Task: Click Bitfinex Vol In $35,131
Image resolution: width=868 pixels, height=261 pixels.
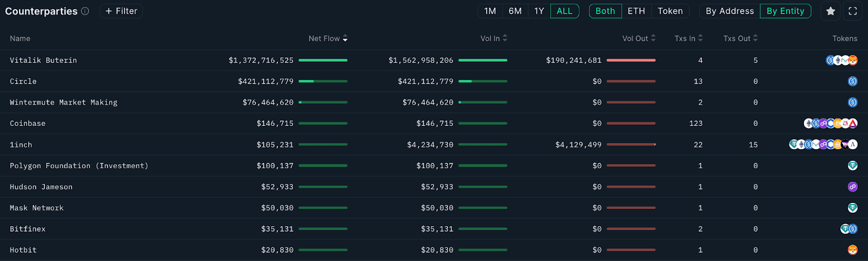Action: (437, 230)
